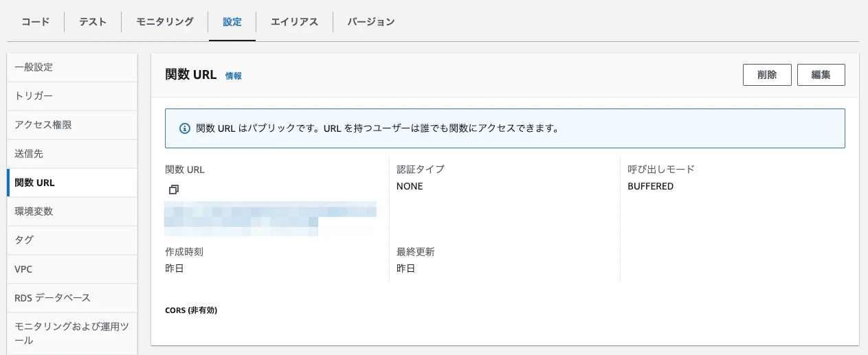Click the CORS (非有効) label

point(191,310)
